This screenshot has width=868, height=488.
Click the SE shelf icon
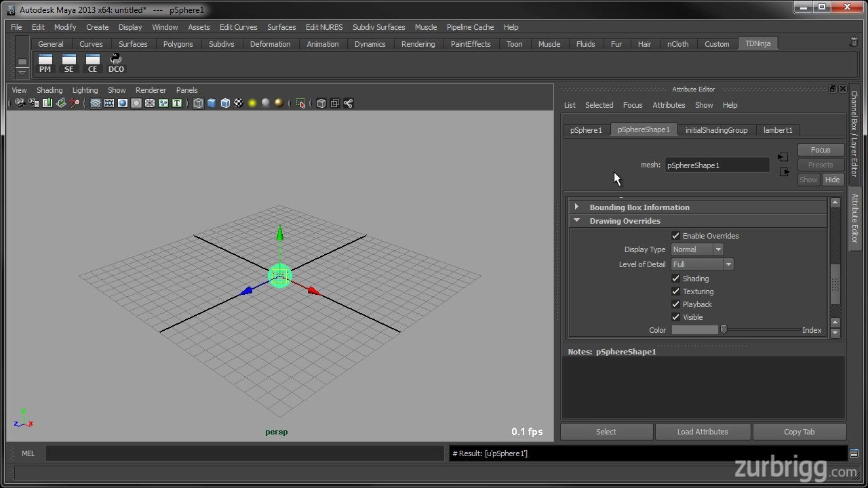[x=68, y=62]
